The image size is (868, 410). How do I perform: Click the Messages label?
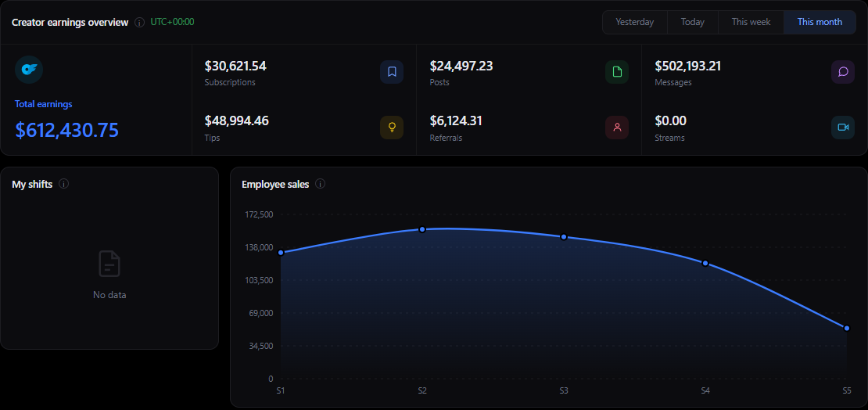click(x=673, y=83)
